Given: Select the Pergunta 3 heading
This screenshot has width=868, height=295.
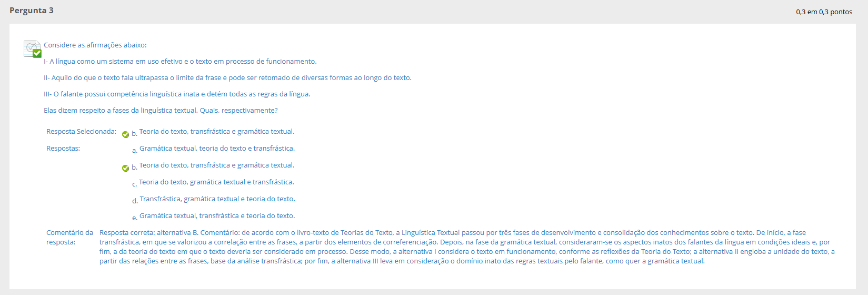Looking at the screenshot, I should coord(32,11).
